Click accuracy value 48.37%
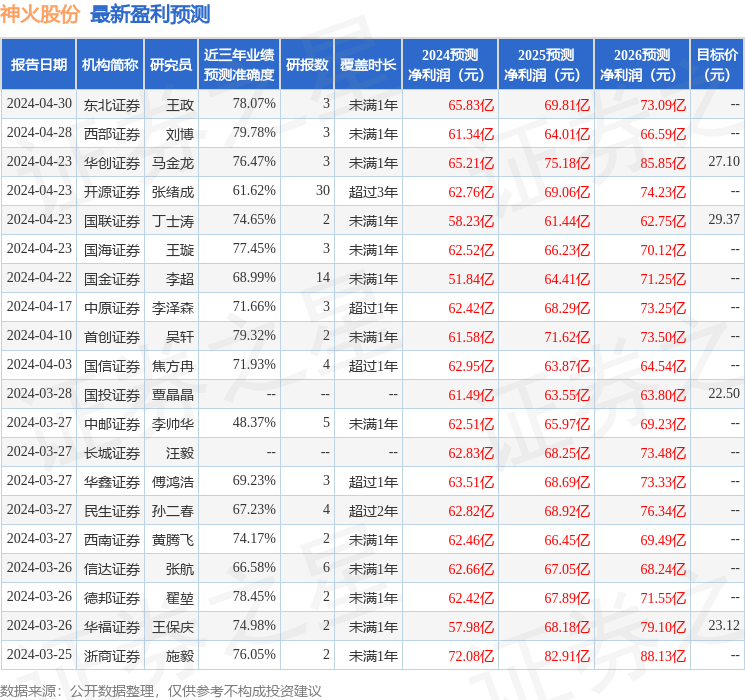 pos(254,422)
